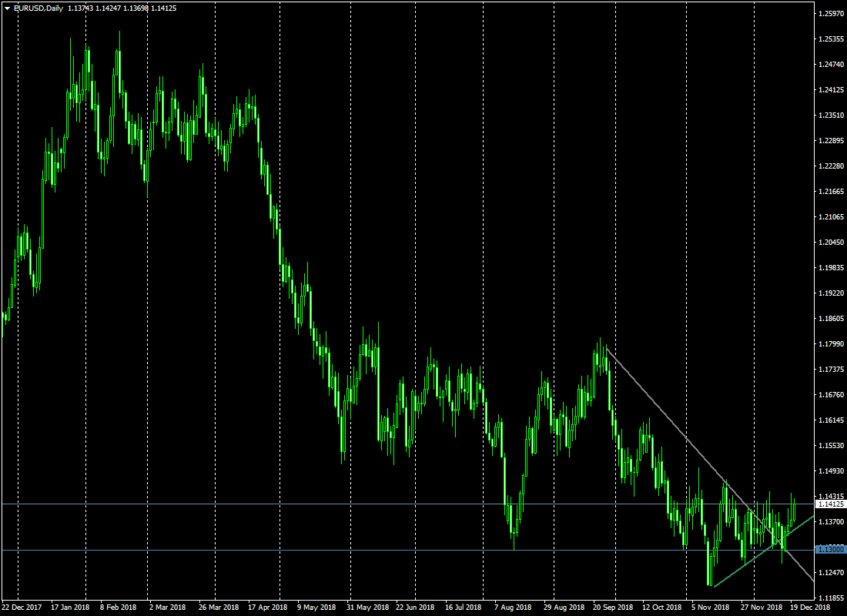847x616 pixels.
Task: Click the 29 Aug 2018 date label
Action: 564,608
